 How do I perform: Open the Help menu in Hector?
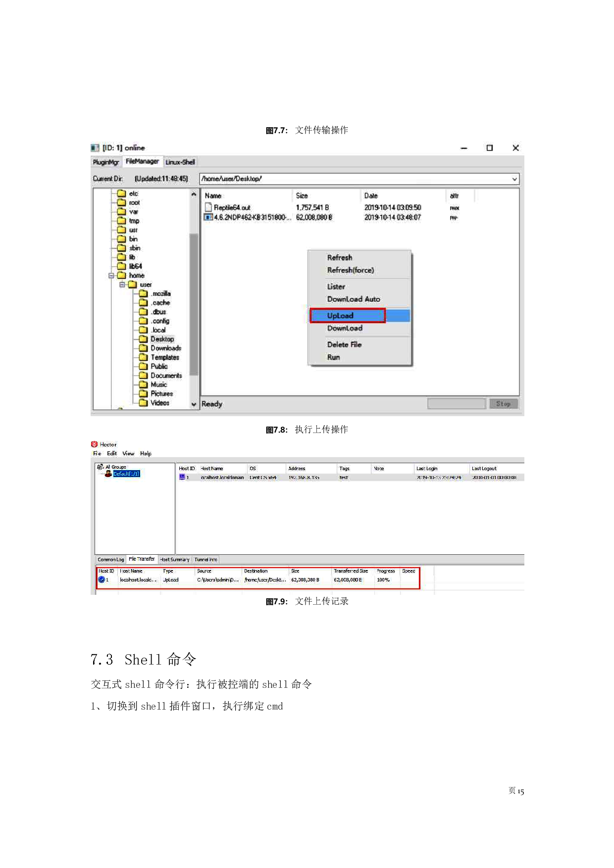click(x=146, y=453)
